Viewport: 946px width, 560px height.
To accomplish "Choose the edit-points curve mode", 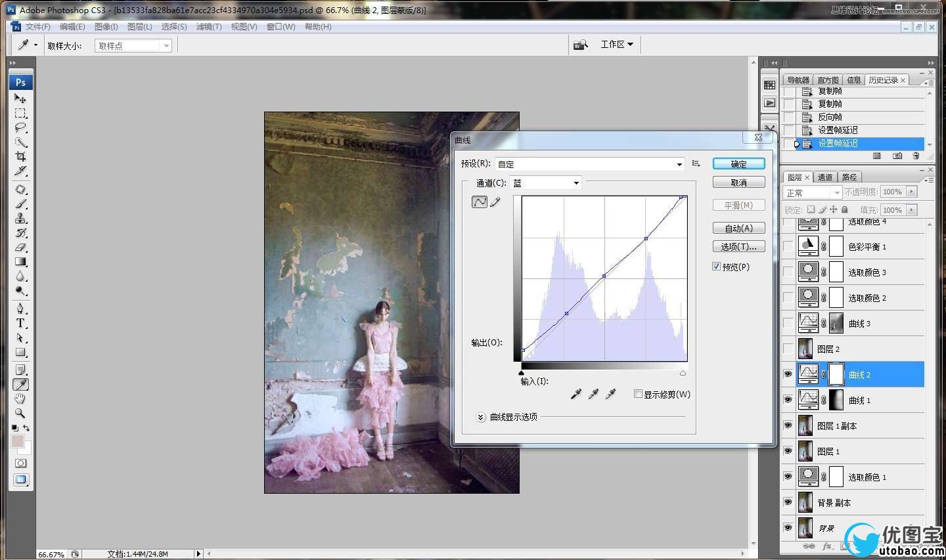I will (480, 202).
